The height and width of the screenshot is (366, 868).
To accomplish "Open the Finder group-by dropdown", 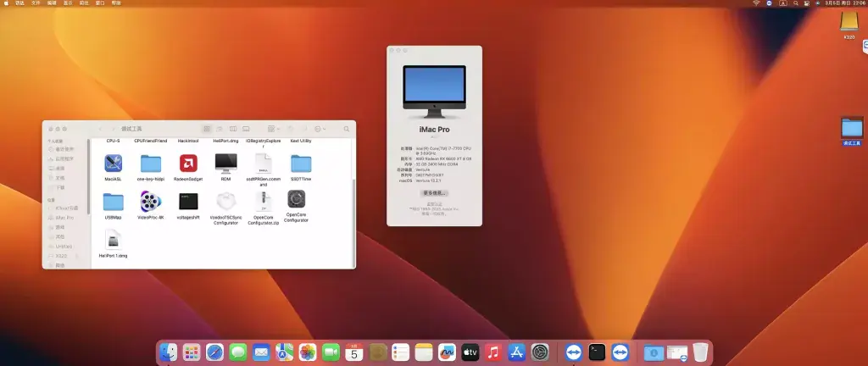I will [274, 129].
